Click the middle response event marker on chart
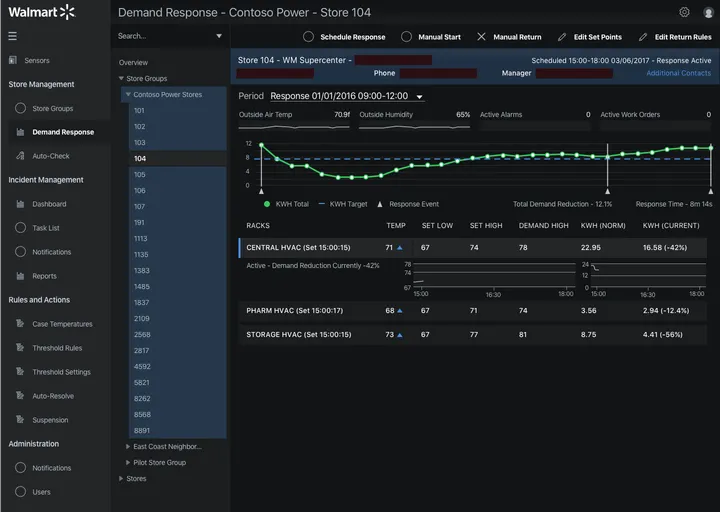This screenshot has height=512, width=720. [x=608, y=191]
